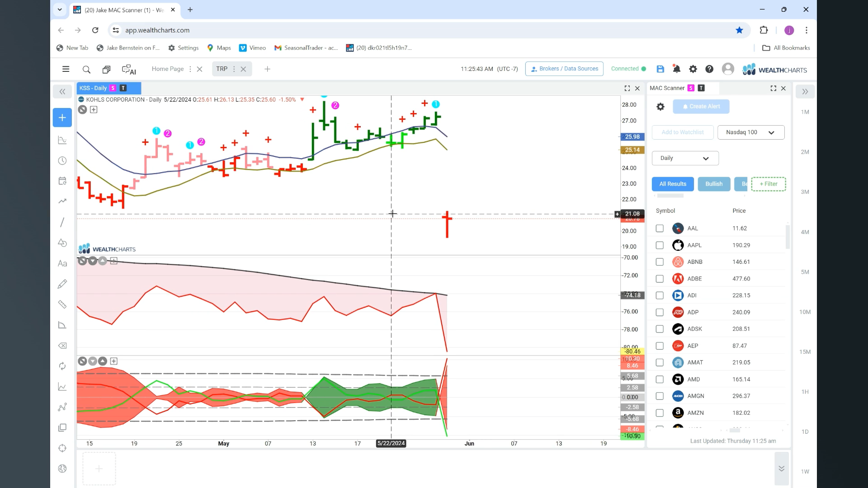Check the ABNB row checkbox
Image resolution: width=868 pixels, height=488 pixels.
[660, 262]
